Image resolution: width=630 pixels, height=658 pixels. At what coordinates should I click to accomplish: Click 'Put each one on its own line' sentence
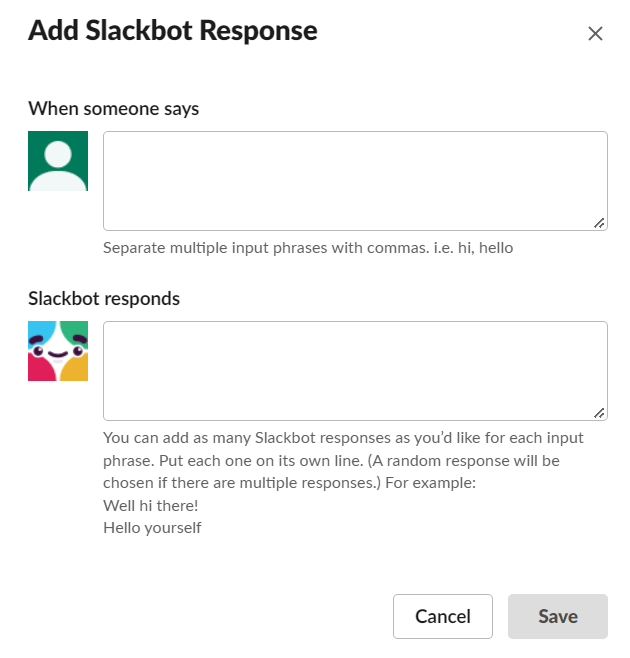click(x=261, y=461)
